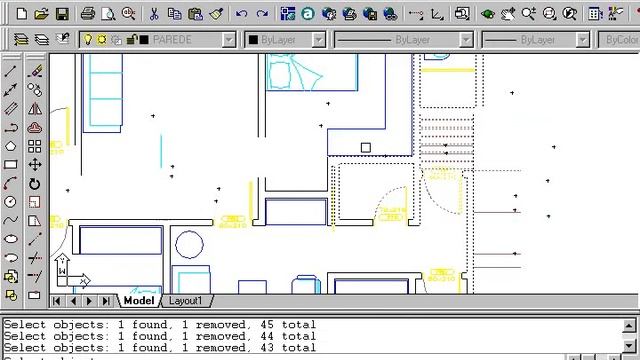Select the Ellipse tool

tap(11, 239)
